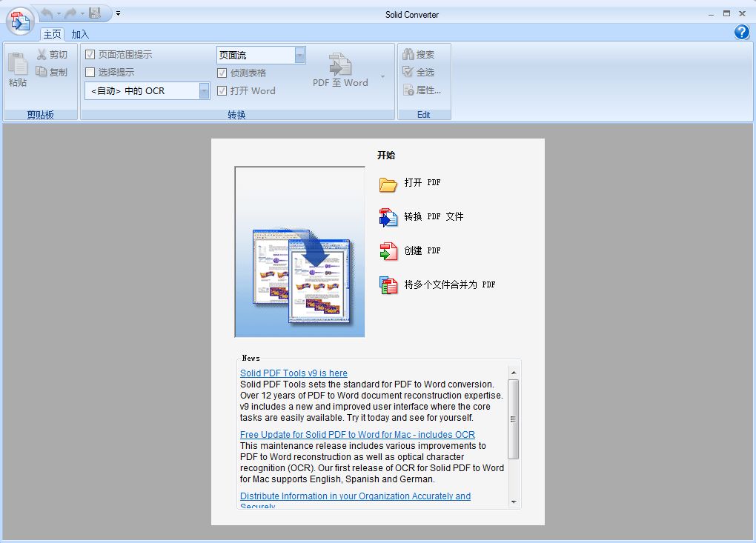Open the Solid Converter application menu orb
756x543 pixels.
pyautogui.click(x=20, y=21)
